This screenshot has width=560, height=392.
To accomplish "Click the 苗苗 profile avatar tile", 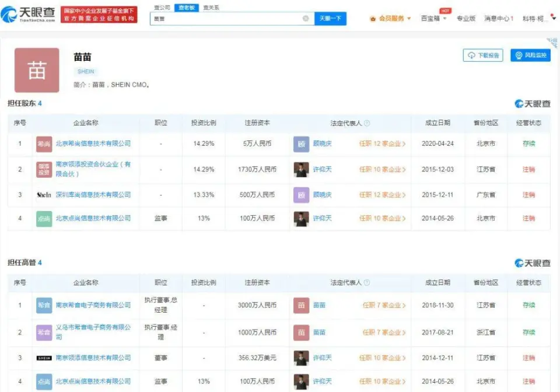I will [x=37, y=70].
